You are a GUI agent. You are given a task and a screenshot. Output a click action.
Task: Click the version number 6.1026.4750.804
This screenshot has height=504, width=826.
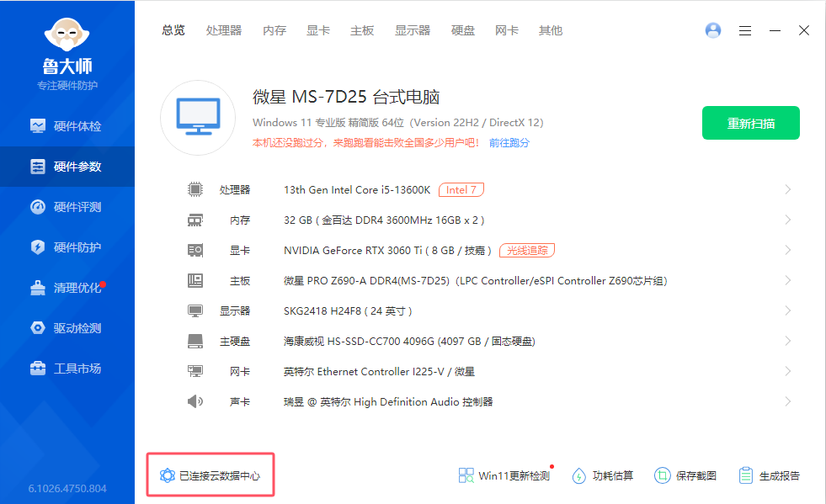[x=67, y=489]
